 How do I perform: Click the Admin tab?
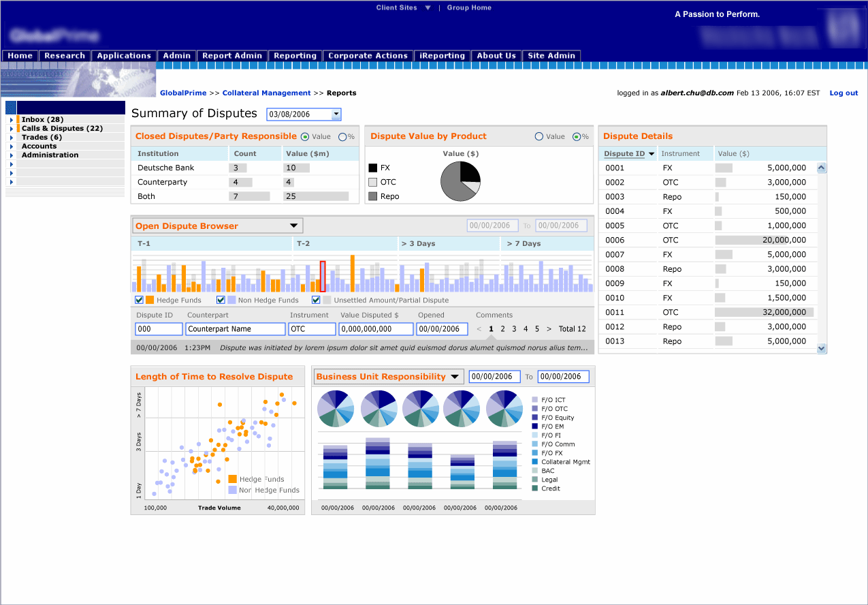click(177, 56)
